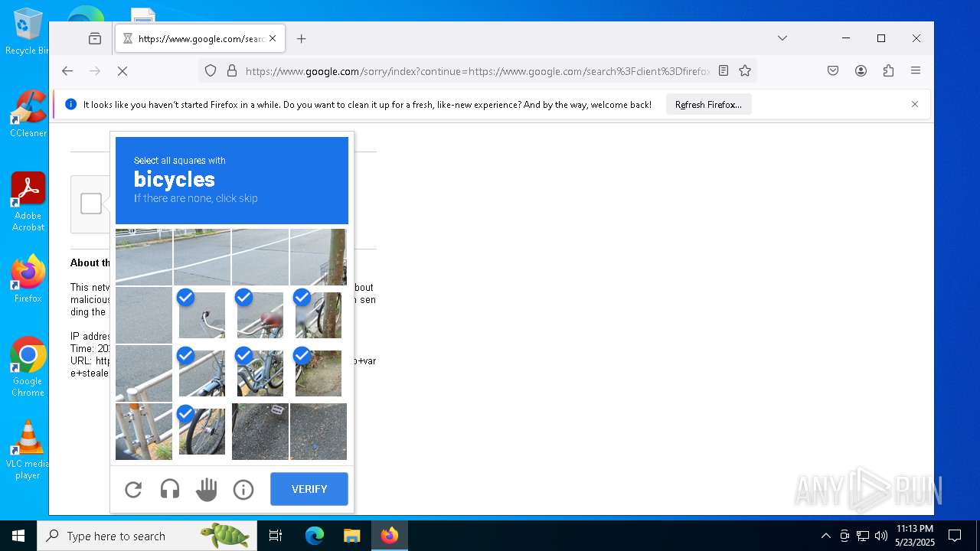This screenshot has width=980, height=551.
Task: Deselect the bicycle handlebar tile
Action: click(x=202, y=315)
